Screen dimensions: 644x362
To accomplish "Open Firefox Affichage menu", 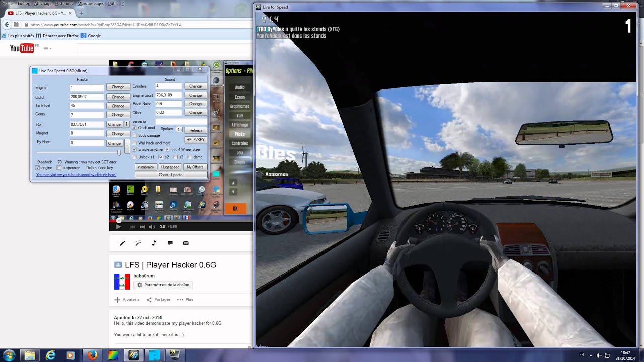I will (43, 3).
